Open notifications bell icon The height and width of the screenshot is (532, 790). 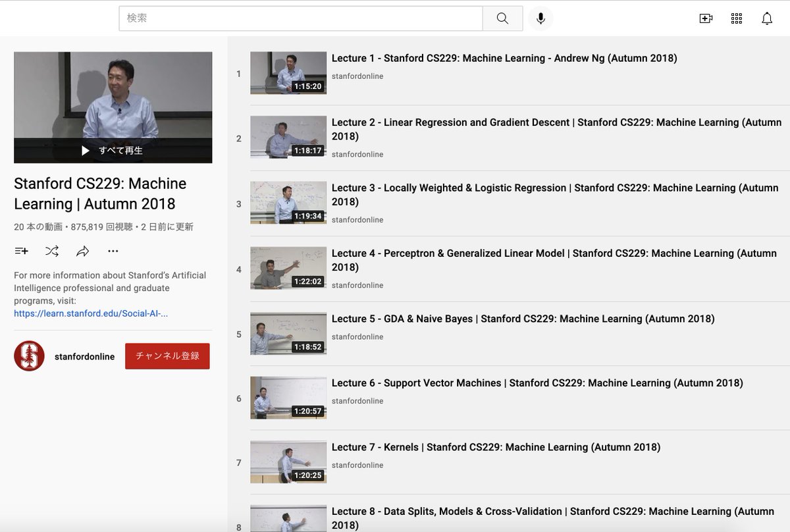pyautogui.click(x=767, y=18)
